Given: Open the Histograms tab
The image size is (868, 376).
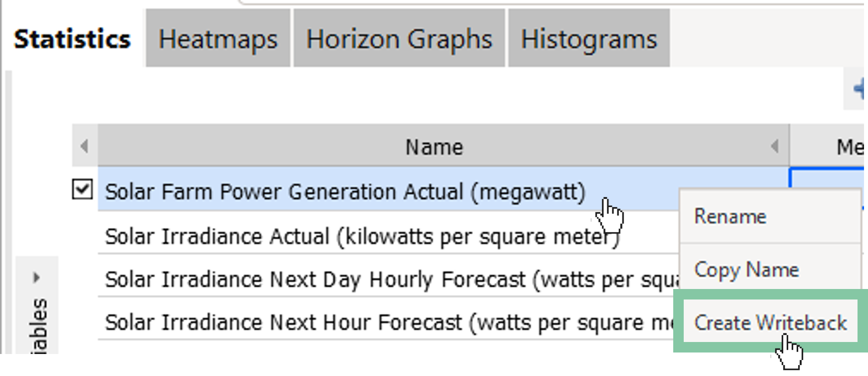Looking at the screenshot, I should tap(589, 39).
